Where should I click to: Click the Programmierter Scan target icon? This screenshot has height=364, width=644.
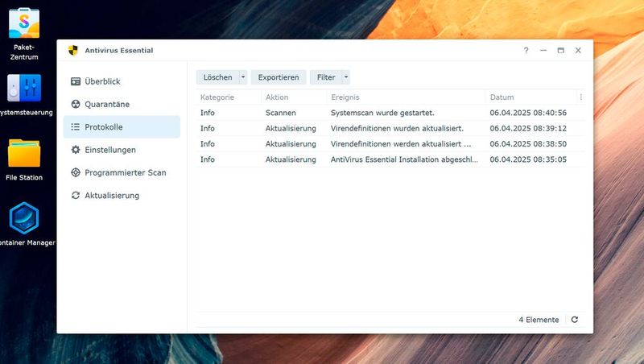point(76,172)
